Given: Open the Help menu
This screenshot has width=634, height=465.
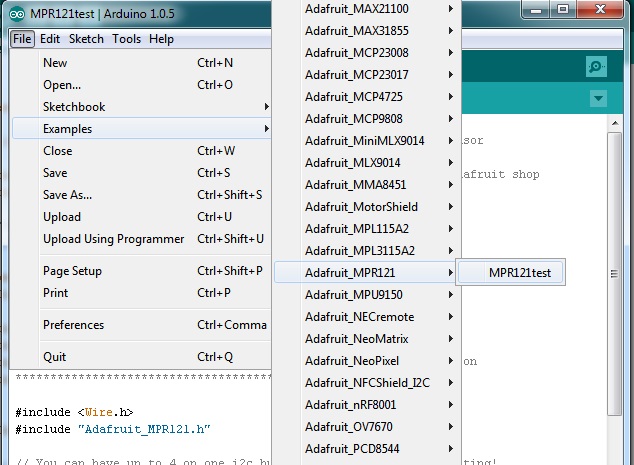Looking at the screenshot, I should pos(161,39).
